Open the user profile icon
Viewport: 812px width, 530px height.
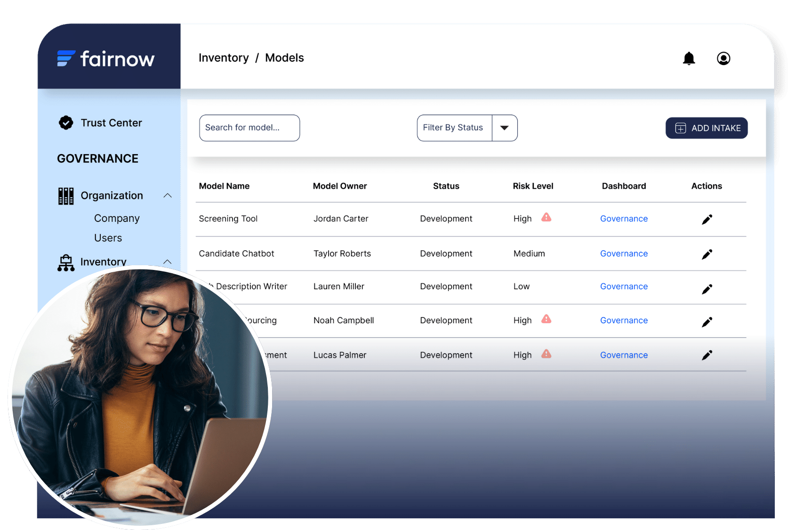(724, 58)
